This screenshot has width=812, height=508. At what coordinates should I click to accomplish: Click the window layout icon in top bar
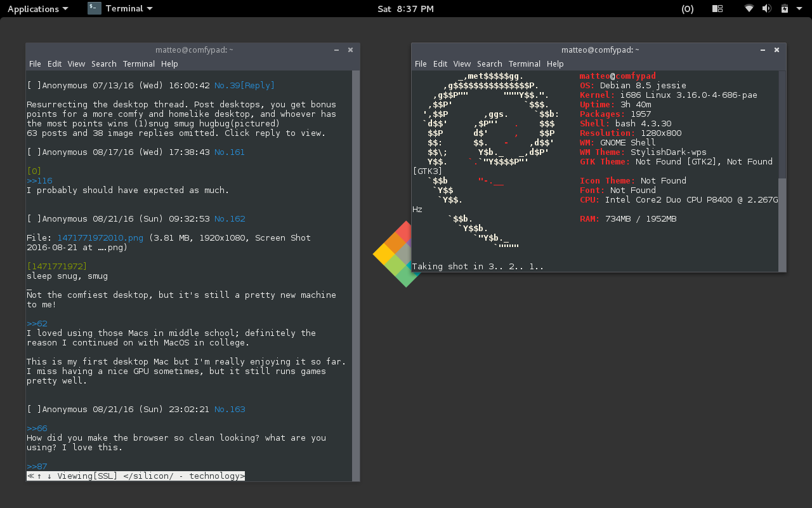(x=717, y=8)
